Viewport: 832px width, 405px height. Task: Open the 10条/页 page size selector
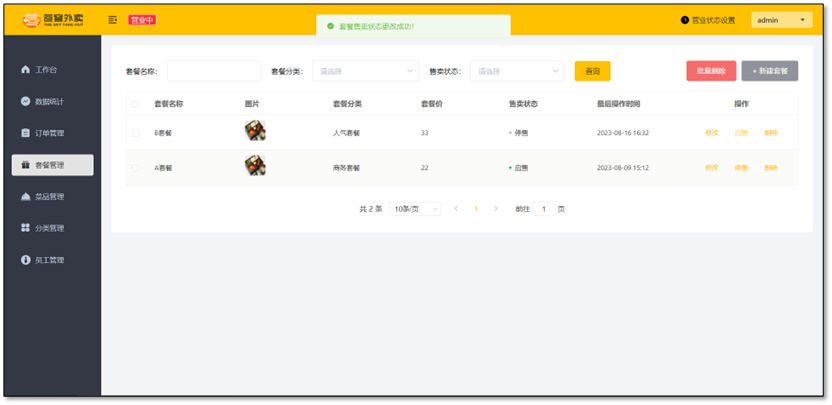pyautogui.click(x=415, y=209)
